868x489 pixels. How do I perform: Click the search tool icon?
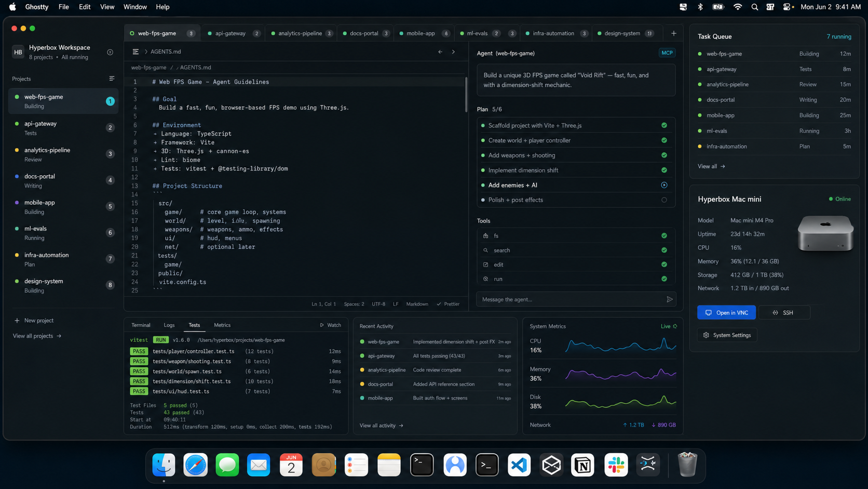coord(486,250)
